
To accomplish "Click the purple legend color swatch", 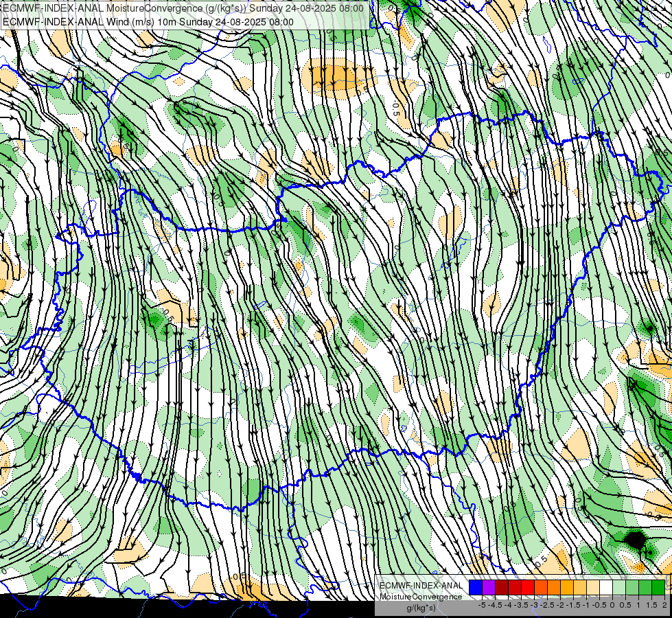I will [x=489, y=587].
